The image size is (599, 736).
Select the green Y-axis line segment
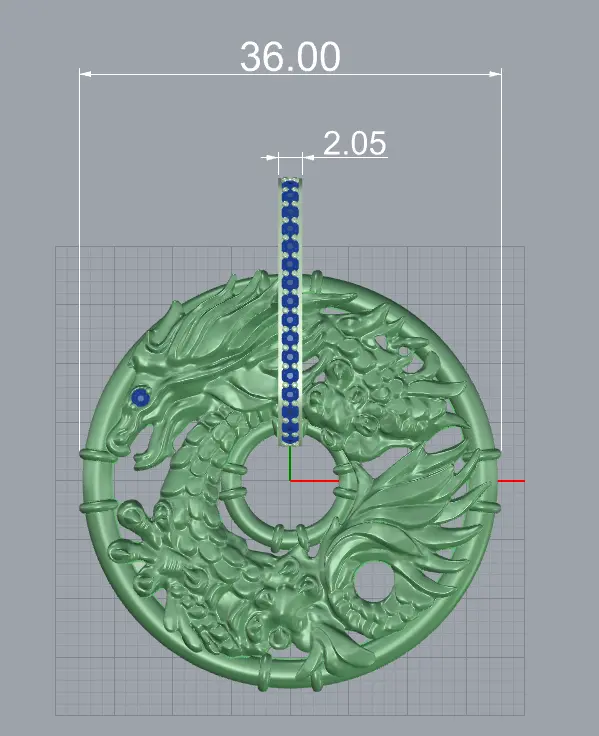pyautogui.click(x=290, y=463)
